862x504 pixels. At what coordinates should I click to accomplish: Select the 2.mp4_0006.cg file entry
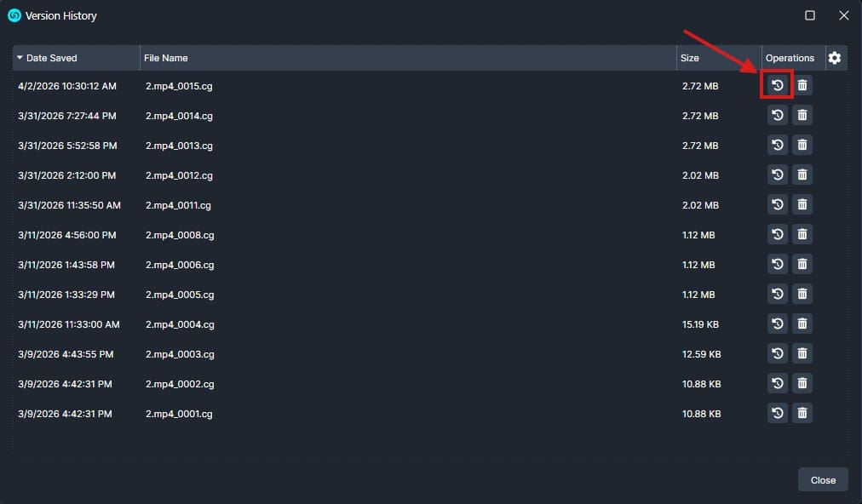pyautogui.click(x=180, y=265)
